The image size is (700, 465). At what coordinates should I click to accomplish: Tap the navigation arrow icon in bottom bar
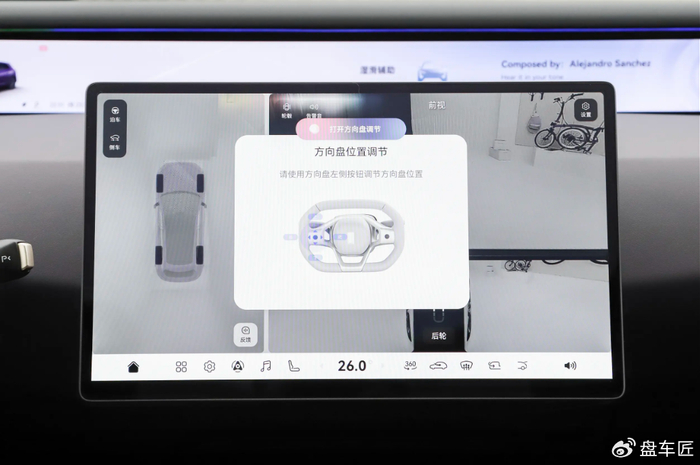238,367
